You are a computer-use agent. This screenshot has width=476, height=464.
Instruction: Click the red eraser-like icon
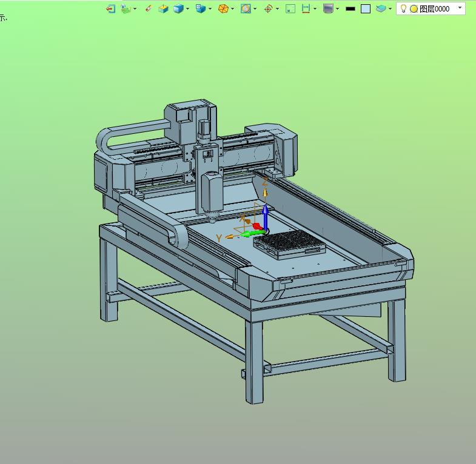point(149,8)
